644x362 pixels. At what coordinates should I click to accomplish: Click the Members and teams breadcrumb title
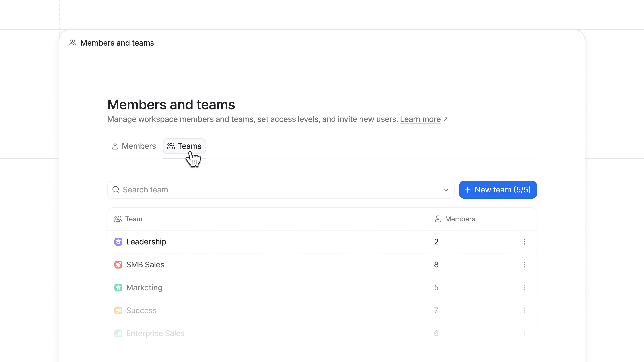click(x=117, y=43)
